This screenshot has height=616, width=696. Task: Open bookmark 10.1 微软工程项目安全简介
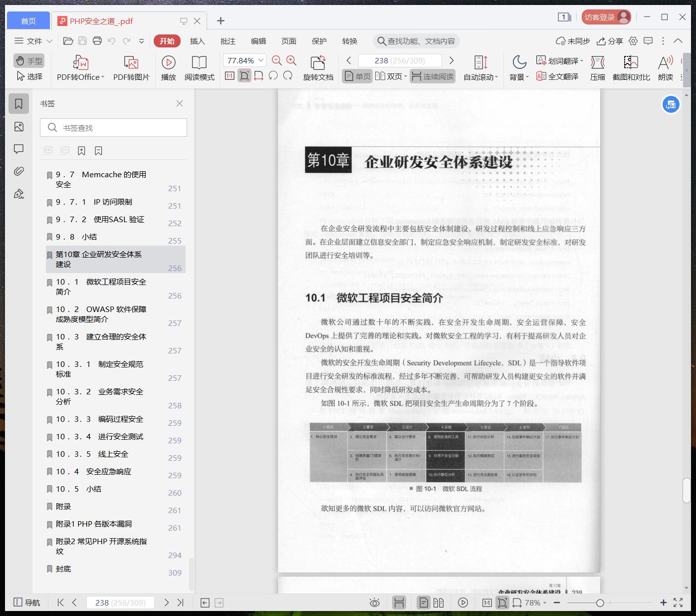(115, 287)
